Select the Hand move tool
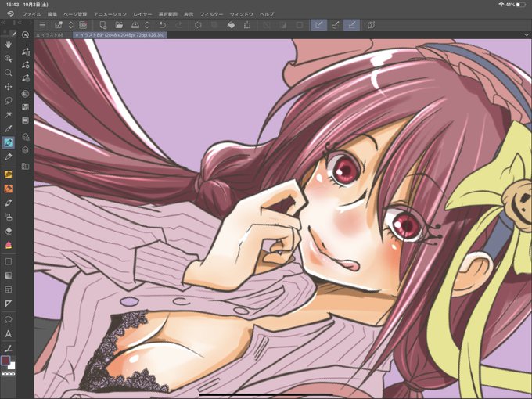 point(9,45)
